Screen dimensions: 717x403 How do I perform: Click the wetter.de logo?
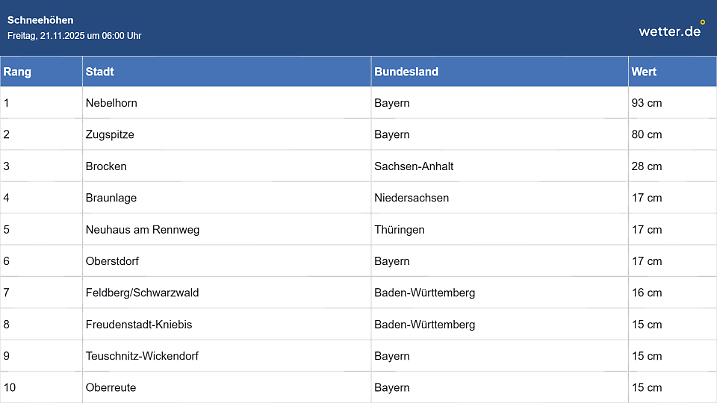(x=671, y=30)
